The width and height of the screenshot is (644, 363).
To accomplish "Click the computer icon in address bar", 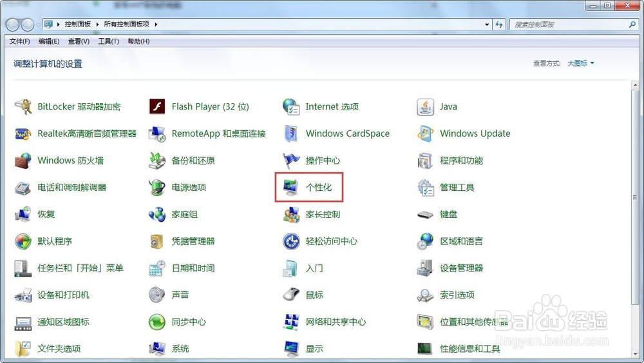I will [48, 25].
